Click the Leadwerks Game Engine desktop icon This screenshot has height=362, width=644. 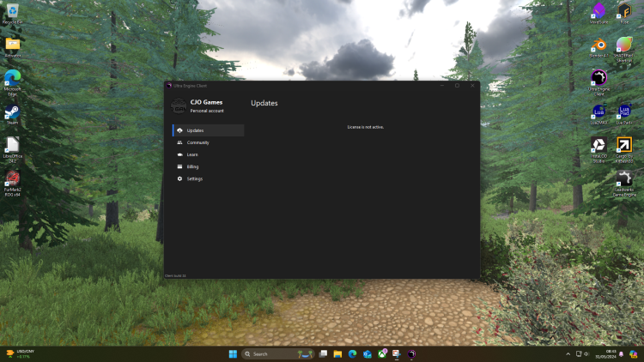coord(625,181)
